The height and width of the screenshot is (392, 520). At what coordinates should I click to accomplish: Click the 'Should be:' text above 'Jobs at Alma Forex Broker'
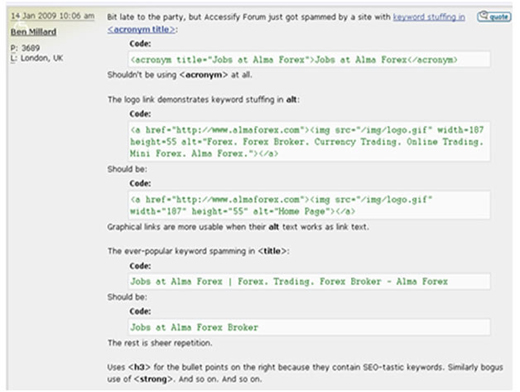(x=127, y=297)
